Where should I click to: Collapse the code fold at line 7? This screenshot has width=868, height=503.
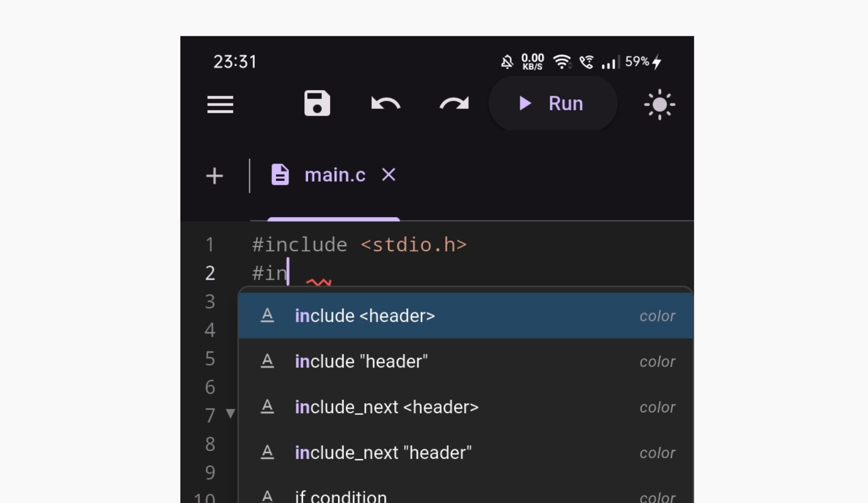click(230, 413)
